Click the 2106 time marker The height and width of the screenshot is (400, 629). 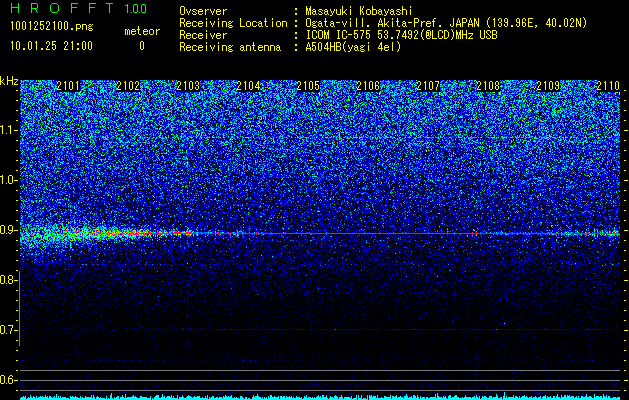coord(368,86)
